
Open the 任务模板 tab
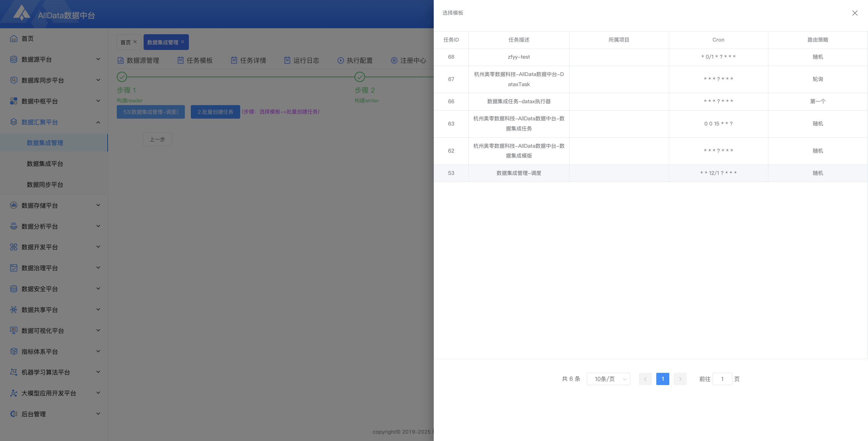pyautogui.click(x=195, y=60)
